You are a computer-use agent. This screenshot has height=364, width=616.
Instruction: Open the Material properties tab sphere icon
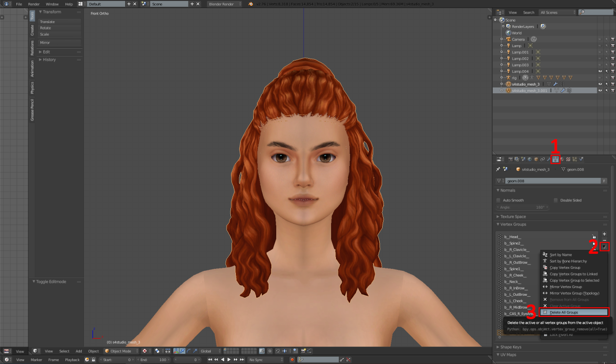pyautogui.click(x=562, y=159)
